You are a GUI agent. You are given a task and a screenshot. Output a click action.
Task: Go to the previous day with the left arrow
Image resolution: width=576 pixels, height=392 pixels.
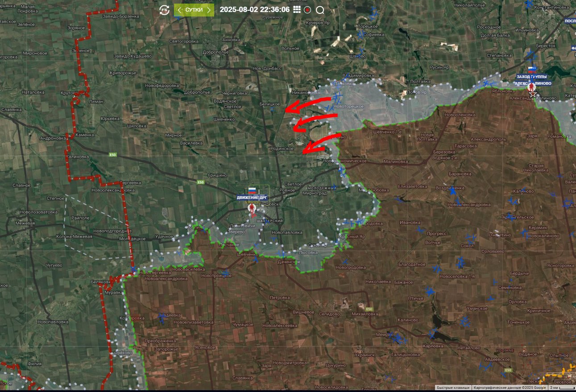180,10
